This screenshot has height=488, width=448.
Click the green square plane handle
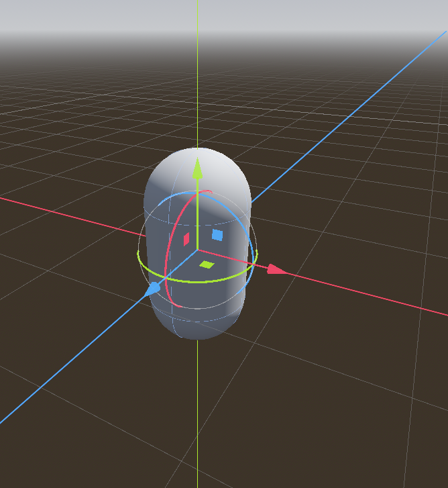click(x=207, y=264)
